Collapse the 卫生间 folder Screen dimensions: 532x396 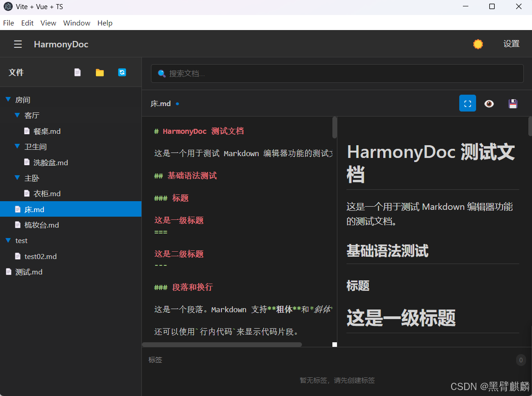[17, 147]
